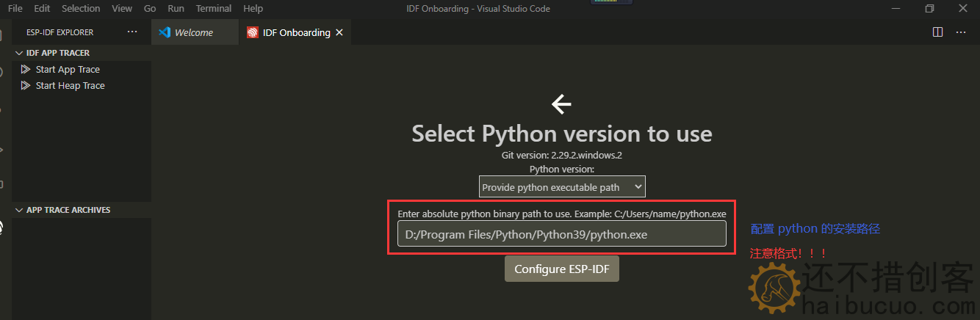This screenshot has height=320, width=980.
Task: Click the Espressif icon on IDF Onboarding tab
Action: [253, 32]
